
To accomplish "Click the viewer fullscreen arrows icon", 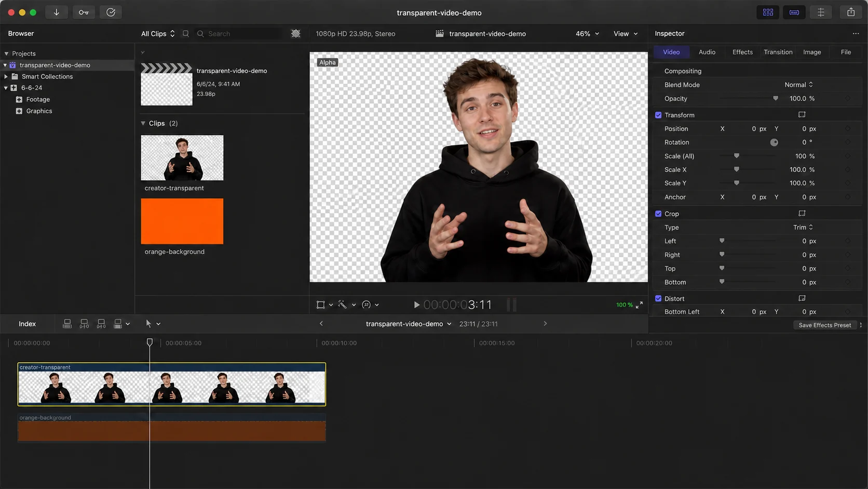I will point(639,305).
